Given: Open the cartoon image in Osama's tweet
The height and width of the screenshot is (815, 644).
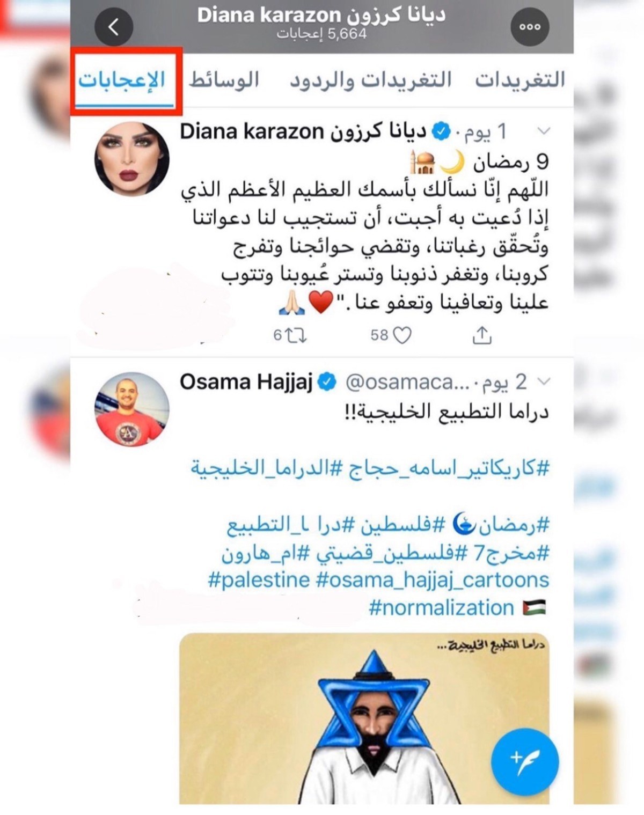Looking at the screenshot, I should pos(364,719).
